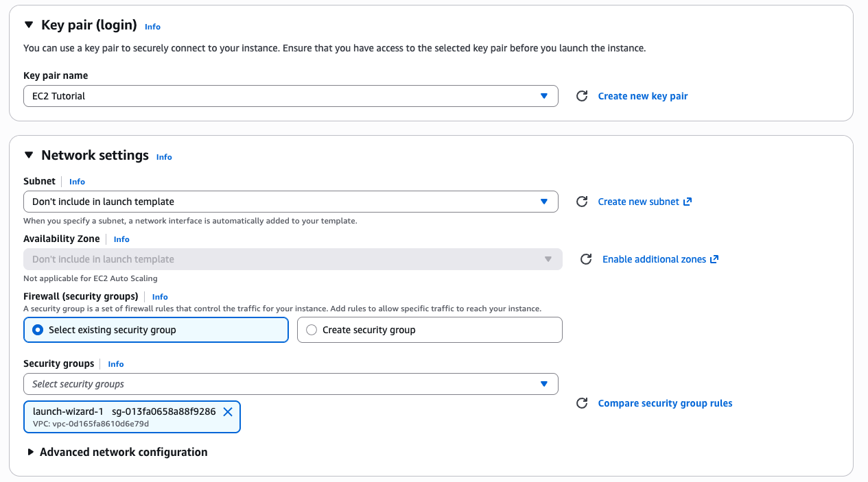
Task: Open Info for Key pair (login)
Action: [152, 27]
